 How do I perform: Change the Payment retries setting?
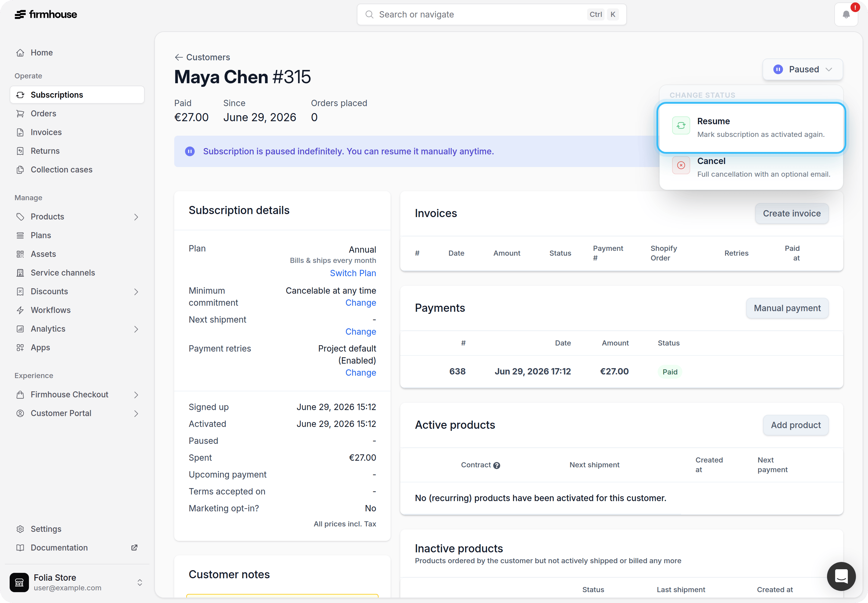pyautogui.click(x=361, y=373)
